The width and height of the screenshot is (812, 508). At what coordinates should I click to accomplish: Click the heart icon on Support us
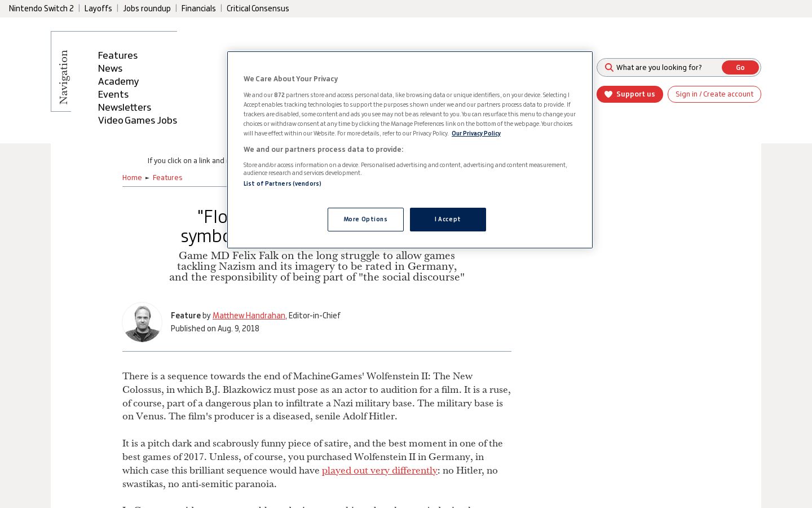point(608,94)
